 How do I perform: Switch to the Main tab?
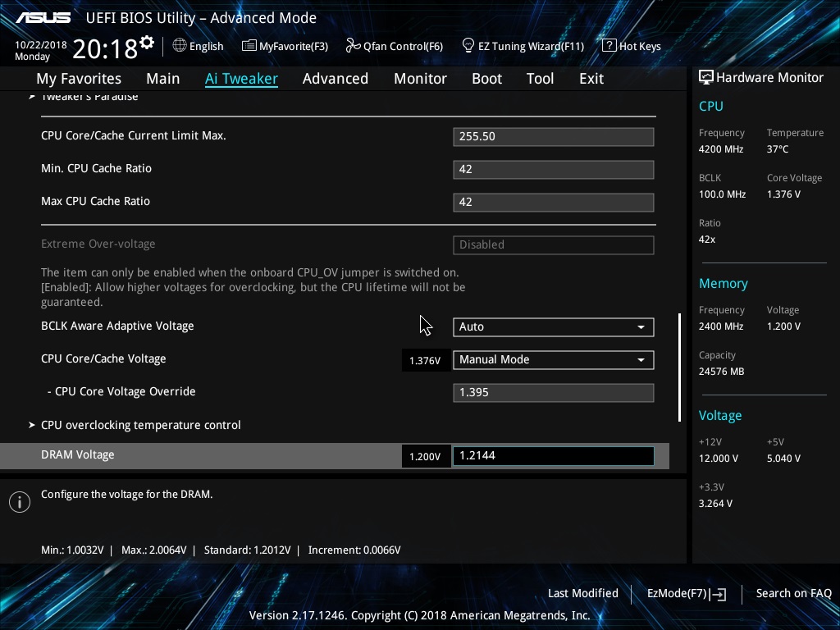[x=163, y=78]
